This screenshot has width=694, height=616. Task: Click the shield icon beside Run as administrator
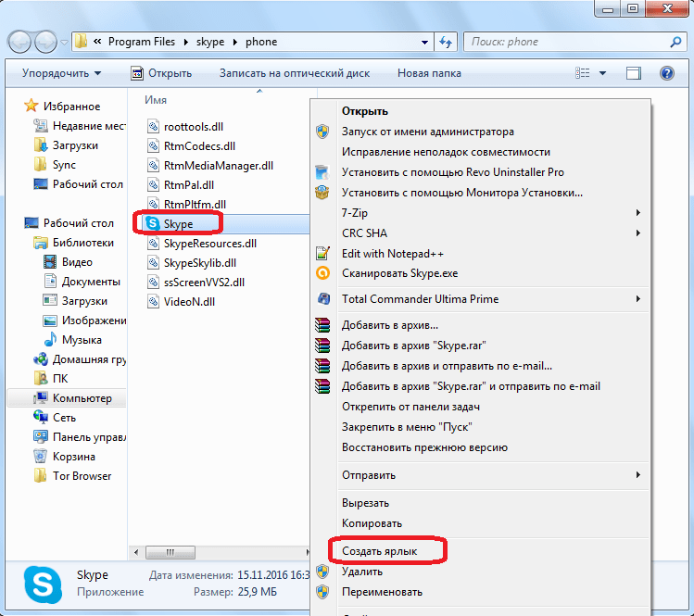click(322, 132)
